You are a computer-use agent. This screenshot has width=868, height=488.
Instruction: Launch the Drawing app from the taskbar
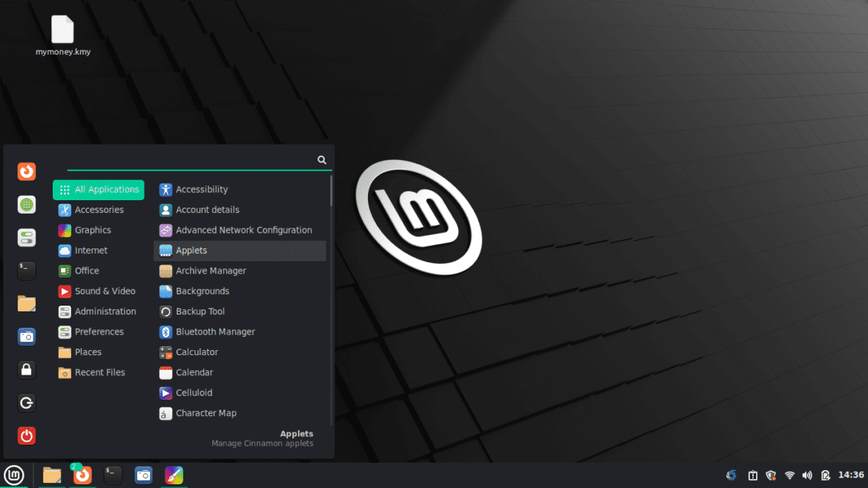pos(174,475)
